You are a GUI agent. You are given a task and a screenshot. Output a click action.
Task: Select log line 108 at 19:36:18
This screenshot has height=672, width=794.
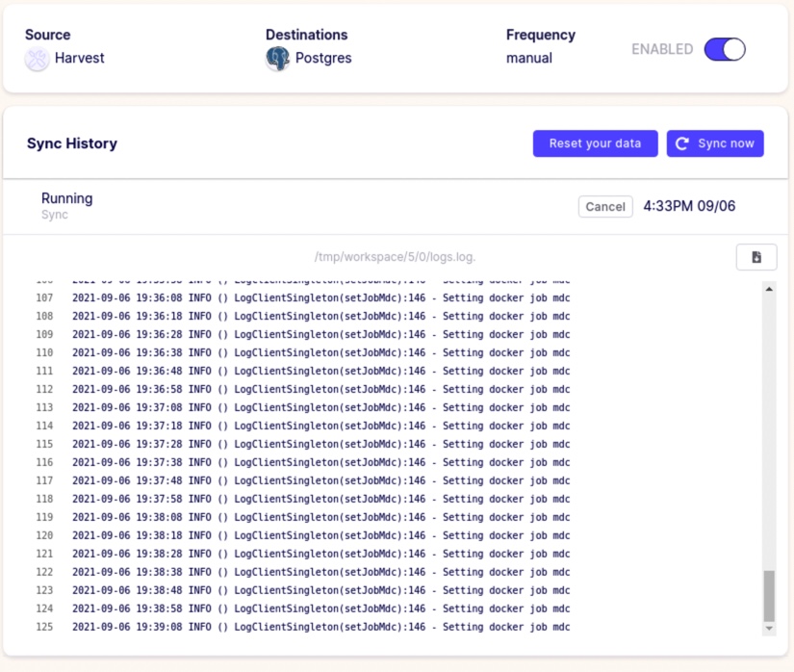pos(303,316)
